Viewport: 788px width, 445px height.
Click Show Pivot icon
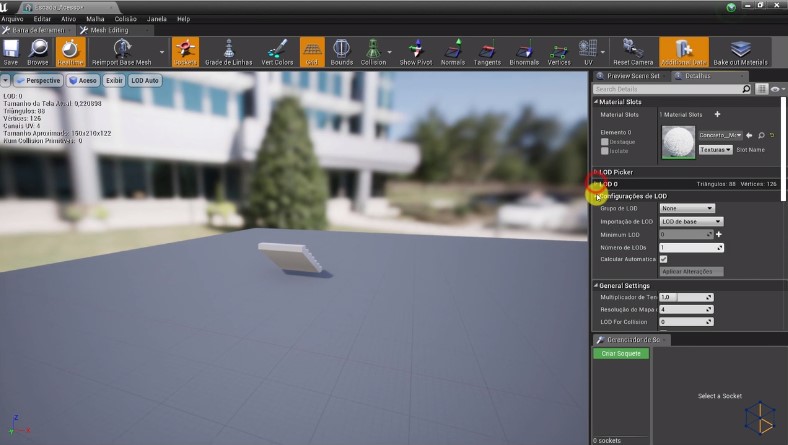pyautogui.click(x=416, y=52)
